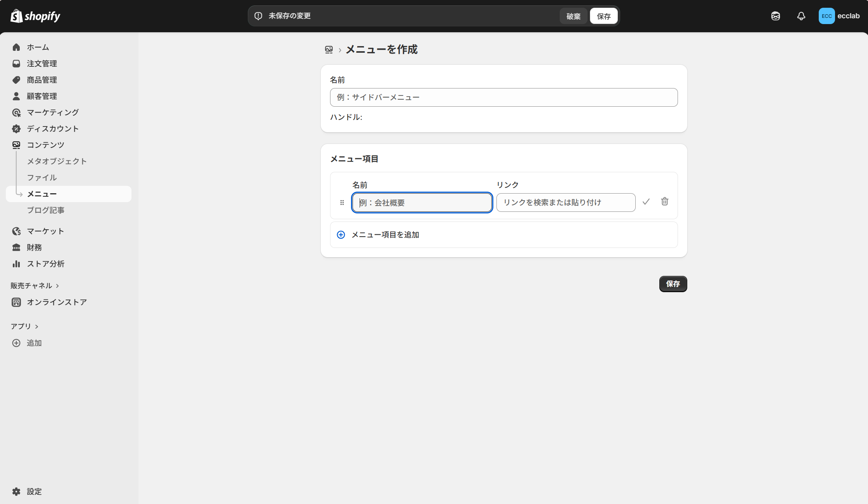The height and width of the screenshot is (504, 868).
Task: Click the 破棄 button in top bar
Action: 573,16
